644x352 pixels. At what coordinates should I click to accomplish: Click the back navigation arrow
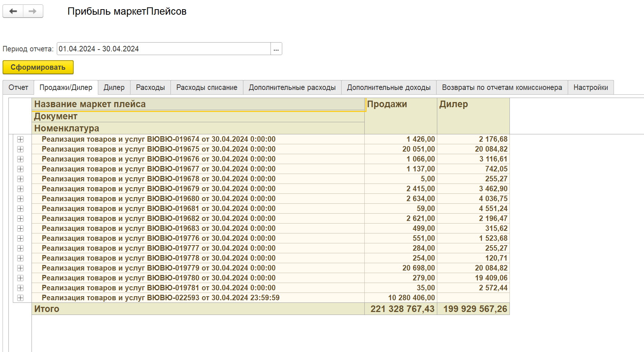pyautogui.click(x=13, y=11)
